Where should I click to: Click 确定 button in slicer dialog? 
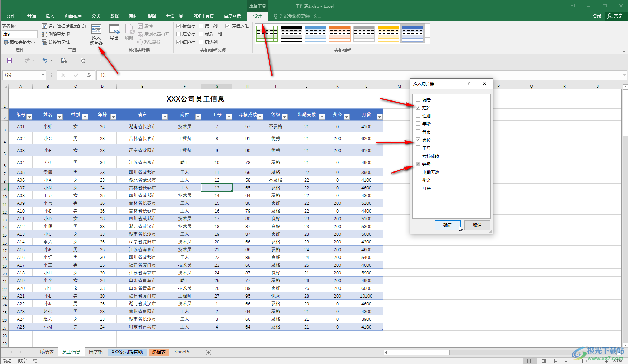(x=448, y=225)
